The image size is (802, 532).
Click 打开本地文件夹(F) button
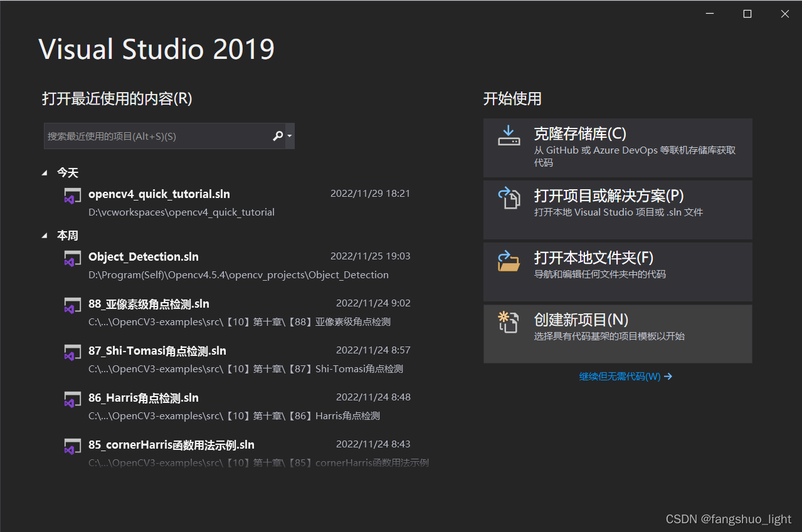click(x=618, y=272)
